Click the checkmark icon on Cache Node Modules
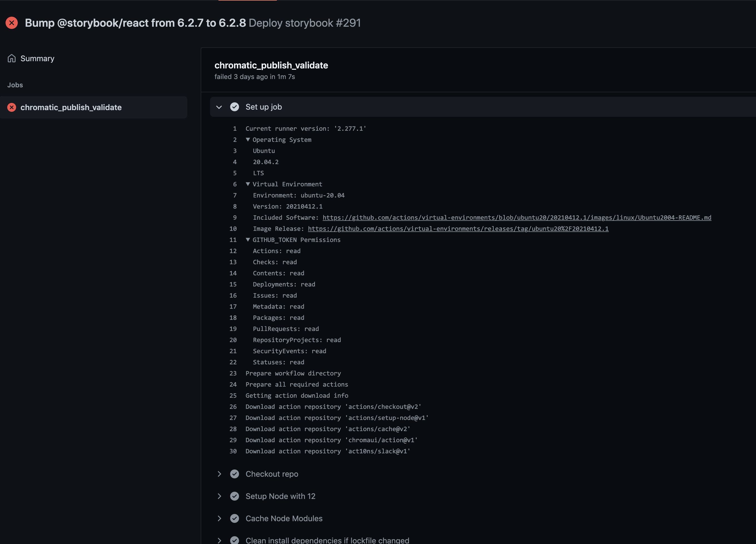Image resolution: width=756 pixels, height=544 pixels. point(235,518)
